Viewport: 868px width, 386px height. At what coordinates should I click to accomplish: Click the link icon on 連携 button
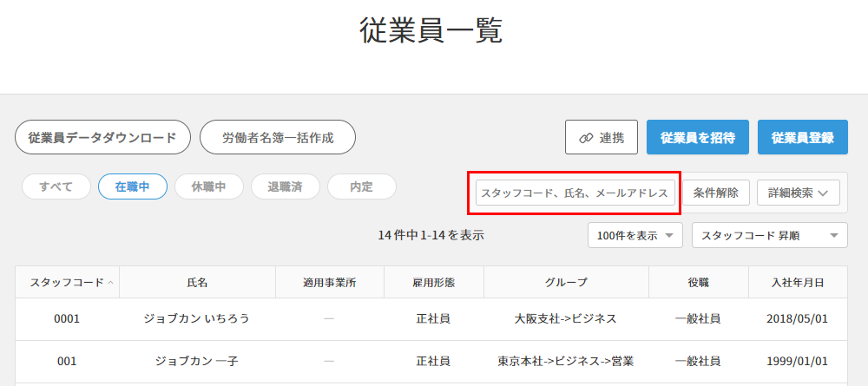pyautogui.click(x=585, y=138)
